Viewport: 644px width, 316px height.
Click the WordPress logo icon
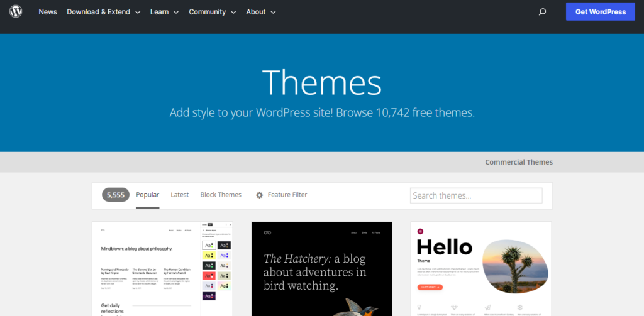pos(16,11)
